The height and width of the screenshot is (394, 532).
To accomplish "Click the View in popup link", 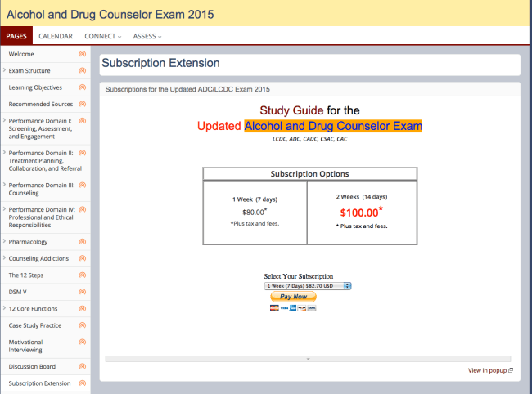I will [x=489, y=370].
